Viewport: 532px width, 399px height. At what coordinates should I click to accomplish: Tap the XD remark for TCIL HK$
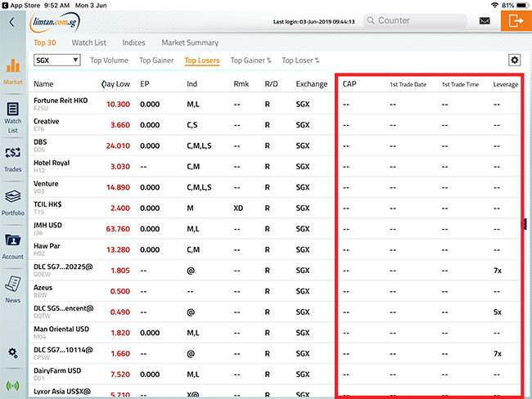coord(238,208)
